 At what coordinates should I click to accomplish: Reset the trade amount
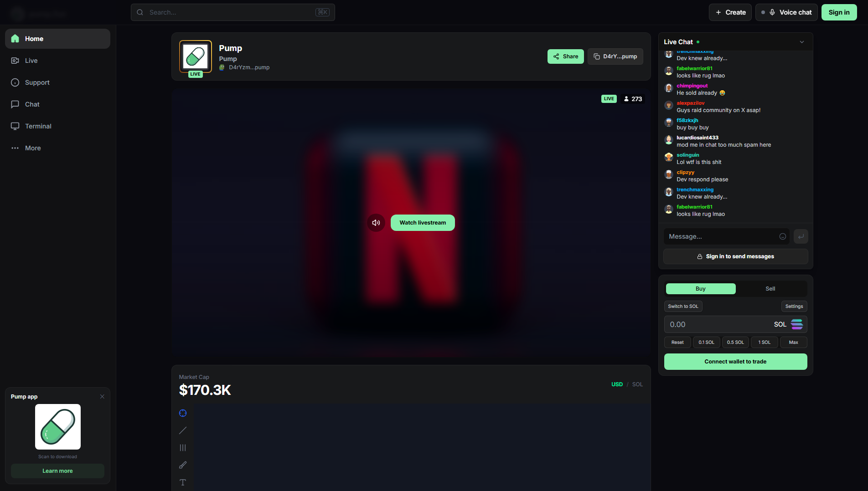[x=677, y=343]
